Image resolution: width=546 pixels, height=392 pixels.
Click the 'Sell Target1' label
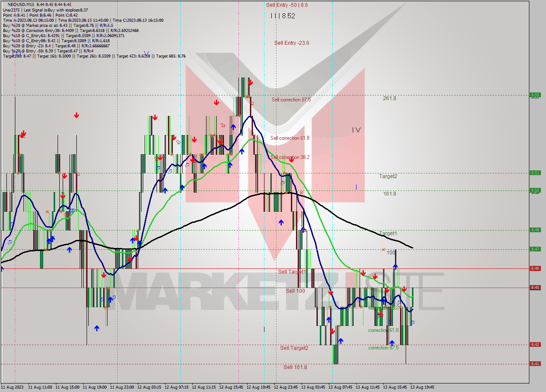tap(292, 271)
